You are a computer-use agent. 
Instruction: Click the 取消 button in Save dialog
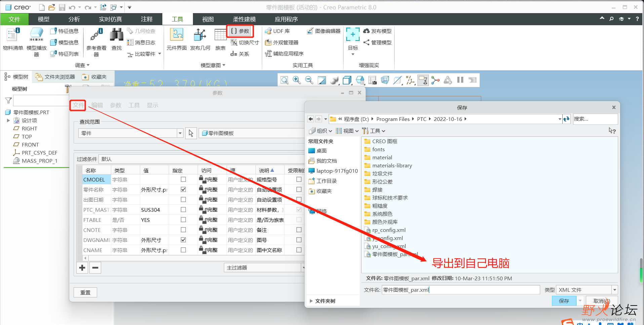(602, 301)
